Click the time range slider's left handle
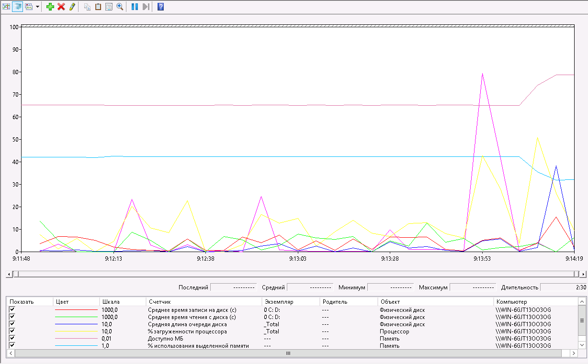Image resolution: width=588 pixels, height=364 pixels. [16, 274]
